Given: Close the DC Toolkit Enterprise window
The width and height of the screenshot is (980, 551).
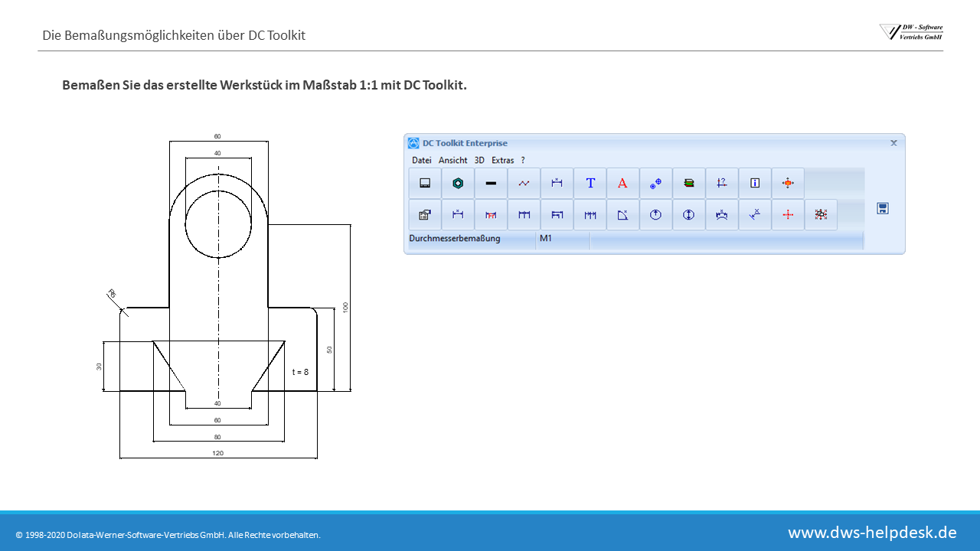Looking at the screenshot, I should [x=893, y=143].
